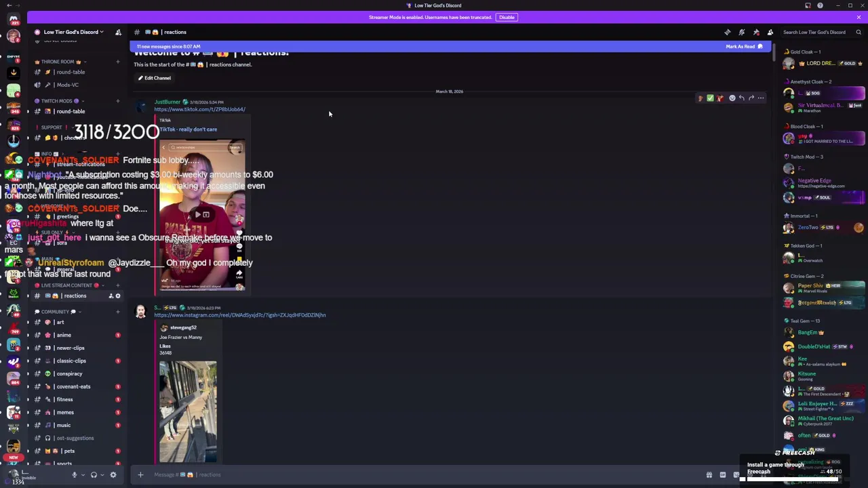Screen dimensions: 868x488
Task: Click the message plus attachment button
Action: point(140,474)
